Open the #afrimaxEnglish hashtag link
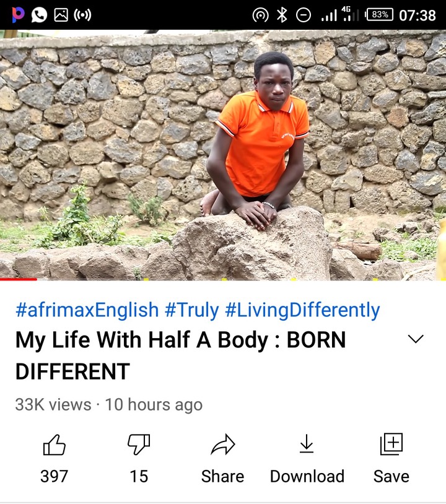Image resolution: width=446 pixels, height=504 pixels. (x=87, y=310)
